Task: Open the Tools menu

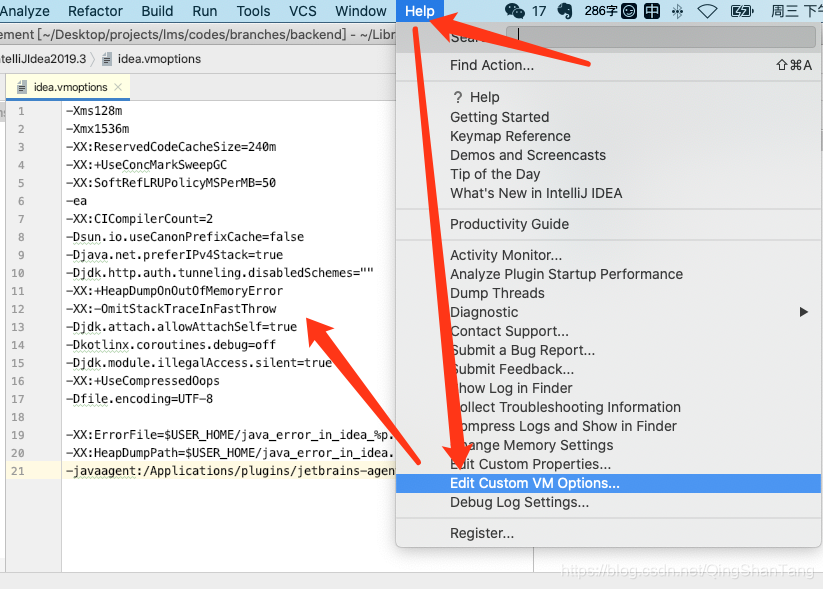Action: click(x=253, y=11)
